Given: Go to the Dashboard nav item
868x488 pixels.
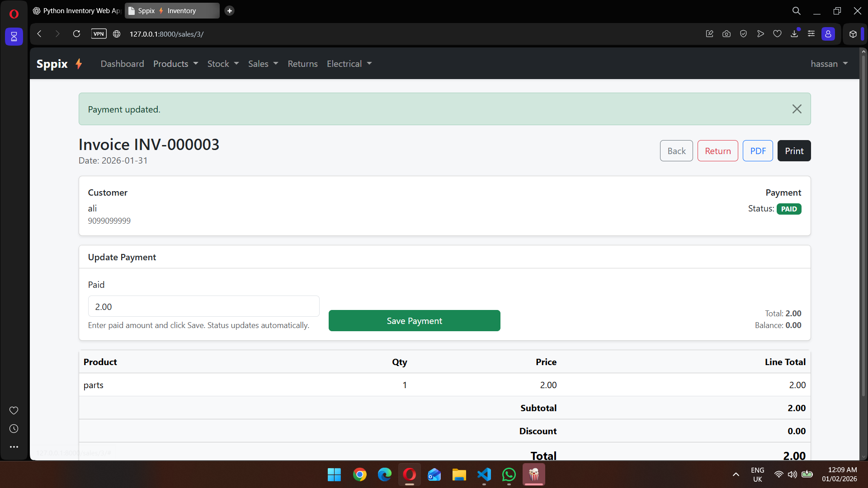Looking at the screenshot, I should tap(122, 64).
